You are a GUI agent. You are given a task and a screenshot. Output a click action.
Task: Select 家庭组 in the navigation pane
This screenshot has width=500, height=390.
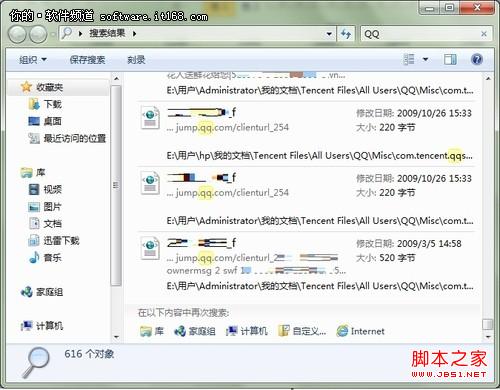click(49, 292)
